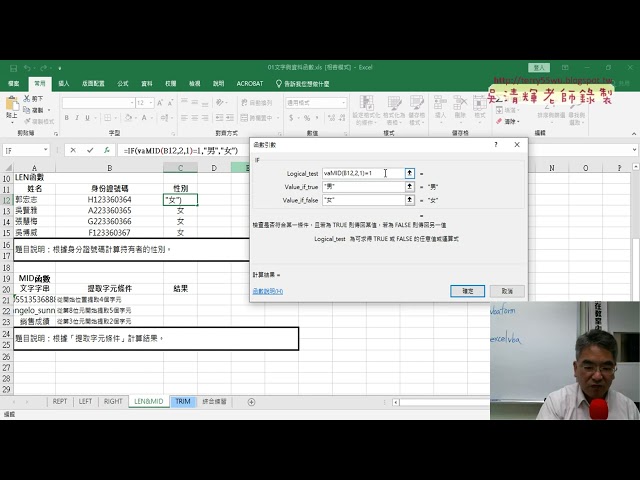Toggle Underline formatting

[x=87, y=118]
